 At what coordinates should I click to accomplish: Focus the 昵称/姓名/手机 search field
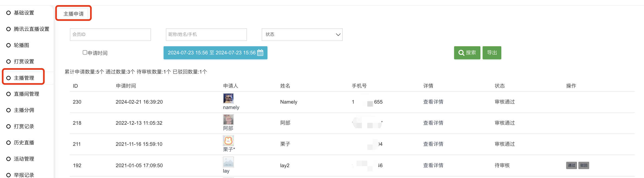pos(206,35)
